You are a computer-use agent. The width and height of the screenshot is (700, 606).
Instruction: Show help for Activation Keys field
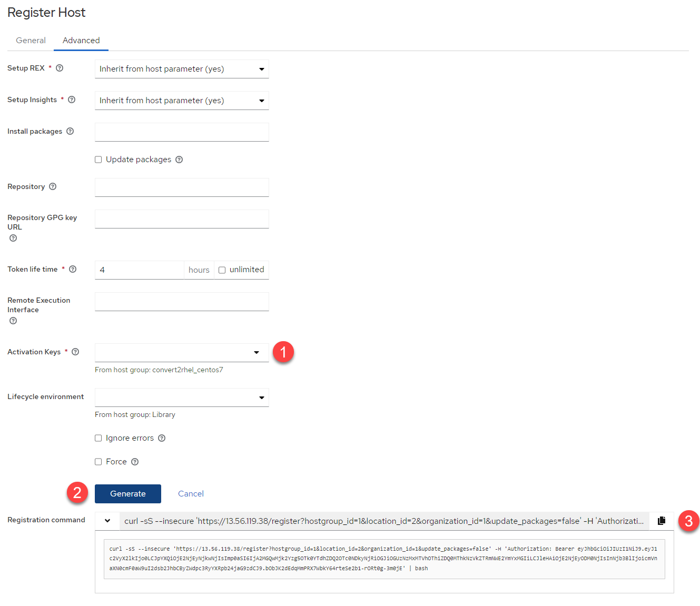click(75, 352)
